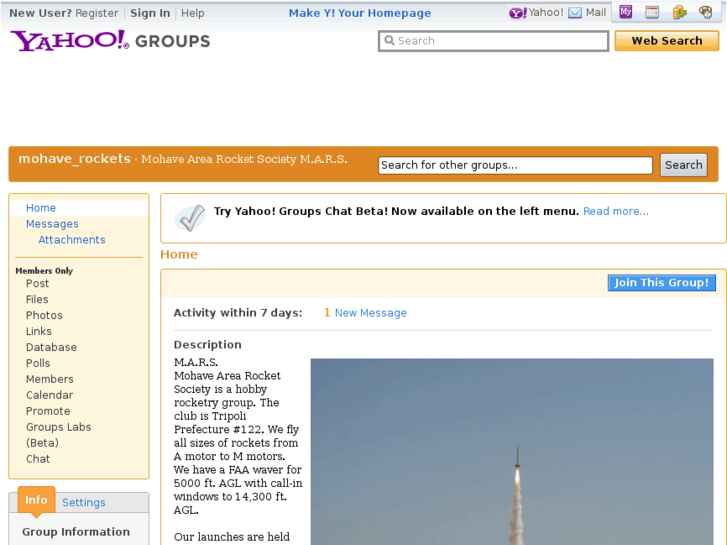
Task: Click the Web Search button
Action: click(667, 41)
